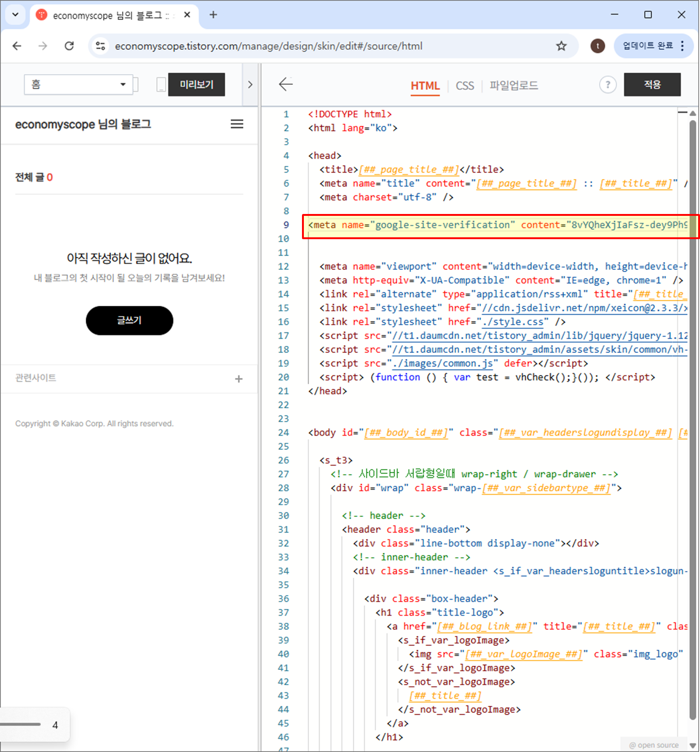
Task: Open the 홈 page selector dropdown
Action: point(78,84)
